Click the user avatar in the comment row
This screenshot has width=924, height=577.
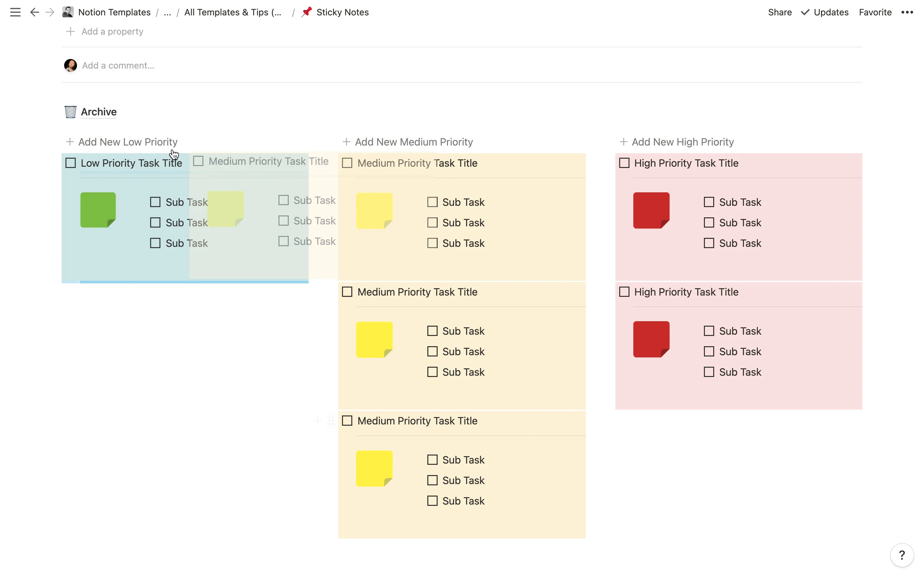(x=70, y=65)
